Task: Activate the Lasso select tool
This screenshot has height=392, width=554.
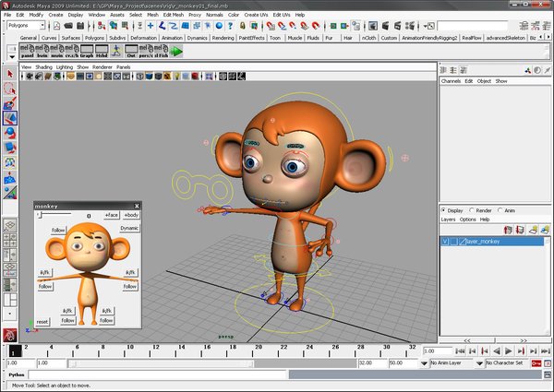Action: (10, 89)
